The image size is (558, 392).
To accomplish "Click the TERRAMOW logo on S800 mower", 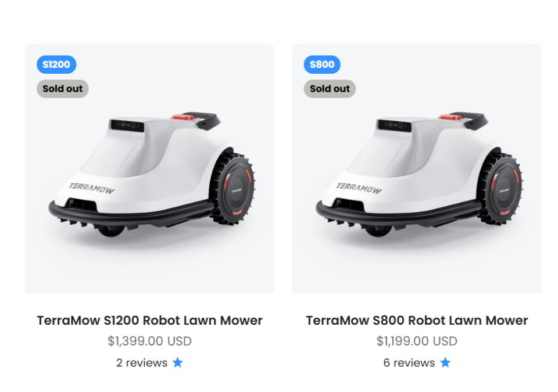I will pos(359,188).
